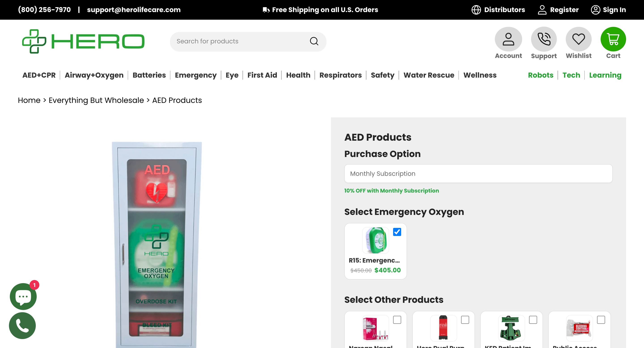Image resolution: width=644 pixels, height=348 pixels.
Task: Uncheck the R15 Emergency Oxygen checkbox
Action: click(x=397, y=232)
